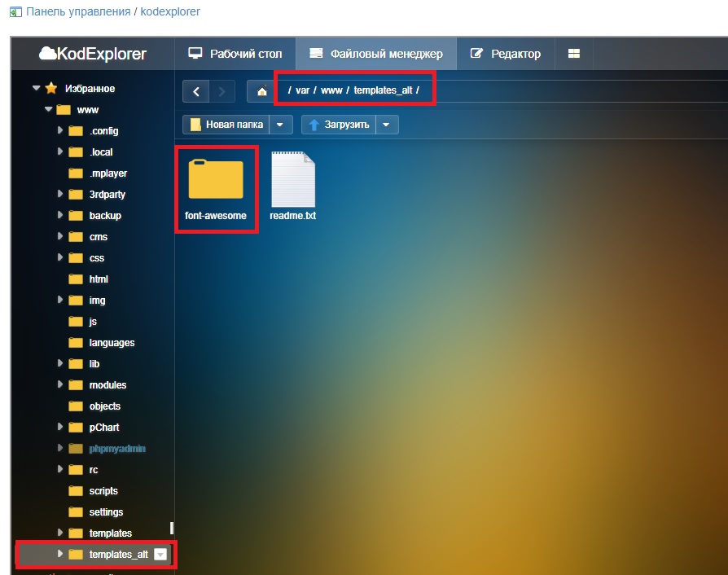Screen dimensions: 728x575
Task: Open the Рабочий стол tab
Action: (235, 54)
